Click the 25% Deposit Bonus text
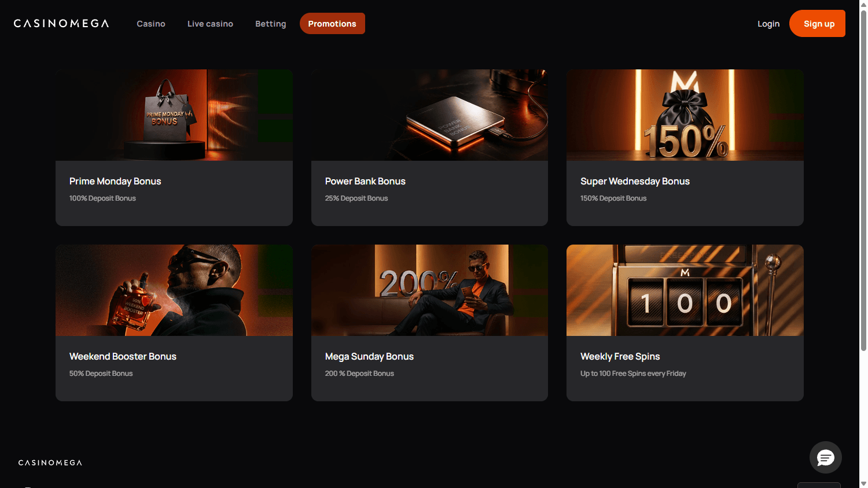The width and height of the screenshot is (868, 488). tap(356, 198)
